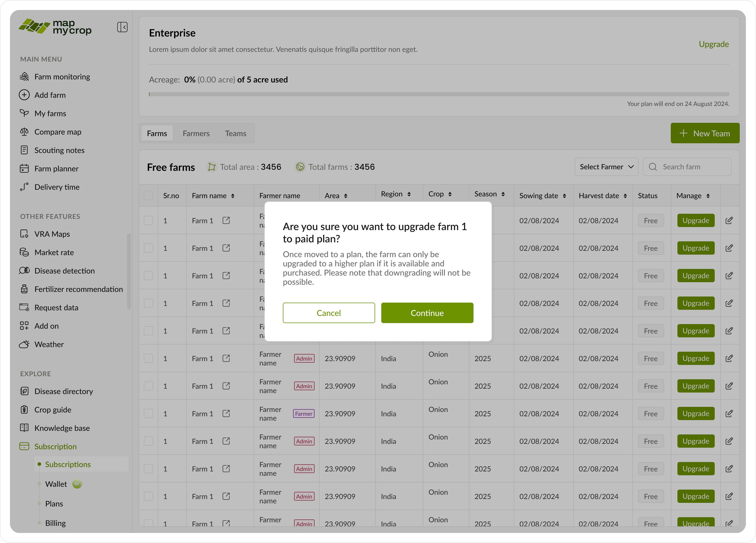Open Farm monitoring from sidebar icon

coord(24,77)
